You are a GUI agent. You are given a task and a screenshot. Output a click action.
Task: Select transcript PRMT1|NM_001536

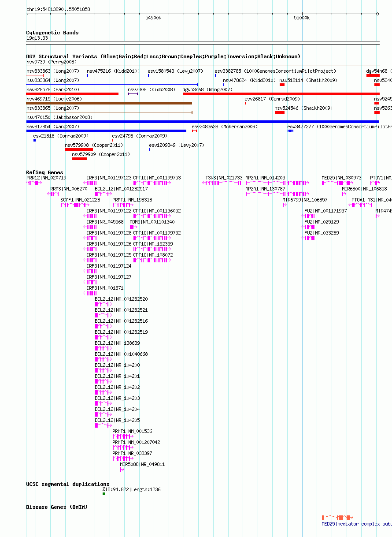point(132,431)
